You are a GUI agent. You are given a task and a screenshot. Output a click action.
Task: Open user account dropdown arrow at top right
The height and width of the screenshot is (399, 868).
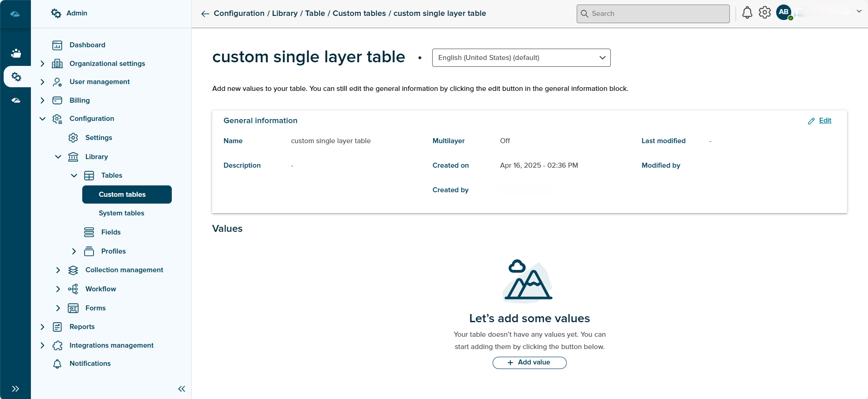tap(858, 11)
